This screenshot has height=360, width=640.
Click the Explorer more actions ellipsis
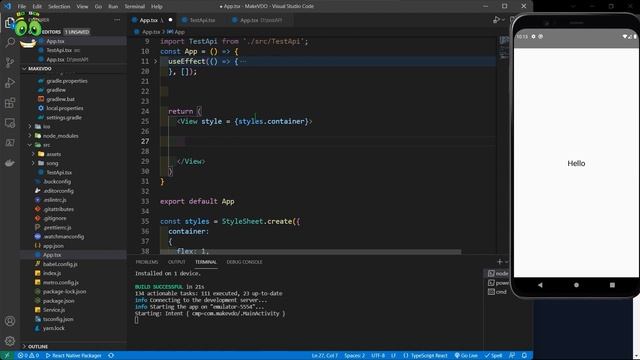pyautogui.click(x=117, y=20)
